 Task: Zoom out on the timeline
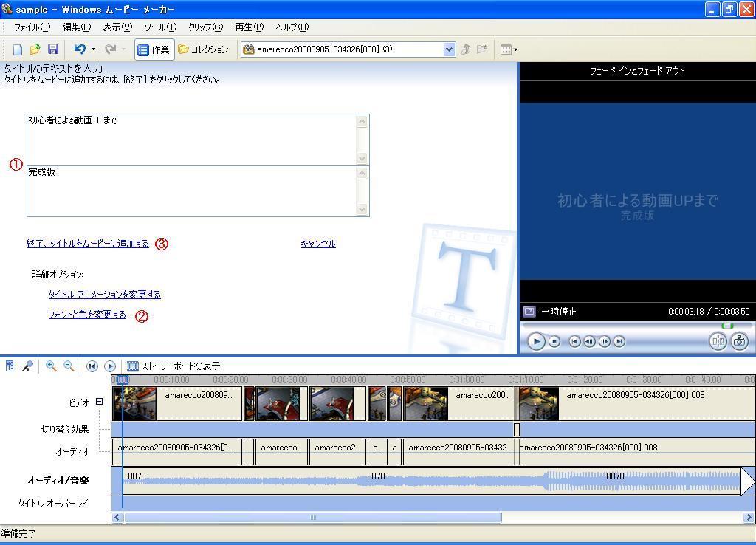pyautogui.click(x=69, y=366)
